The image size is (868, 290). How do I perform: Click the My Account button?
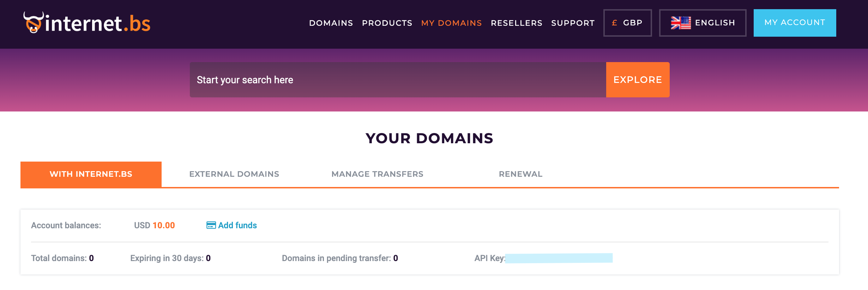click(x=795, y=23)
